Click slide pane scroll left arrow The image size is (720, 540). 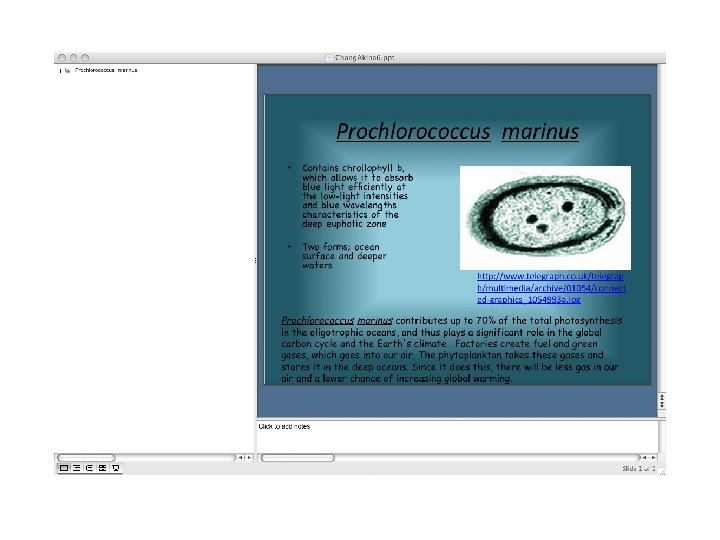click(x=645, y=457)
